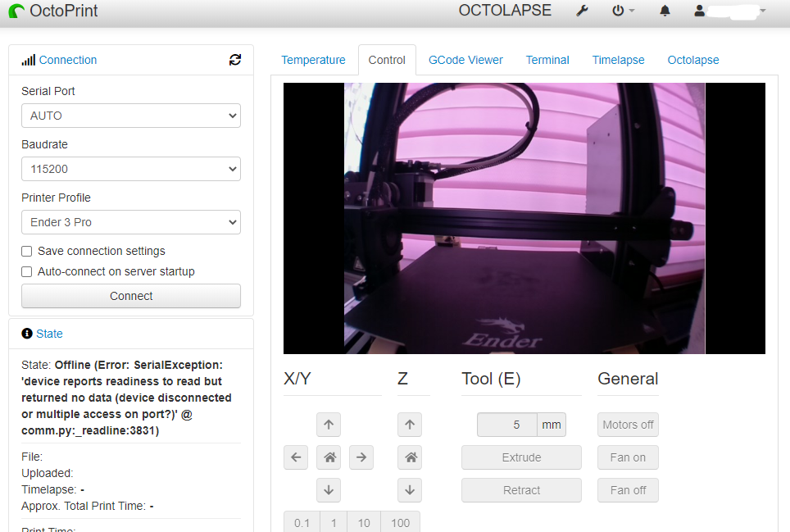Screen dimensions: 790x532
Task: Open the Baudrate dropdown
Action: click(131, 169)
